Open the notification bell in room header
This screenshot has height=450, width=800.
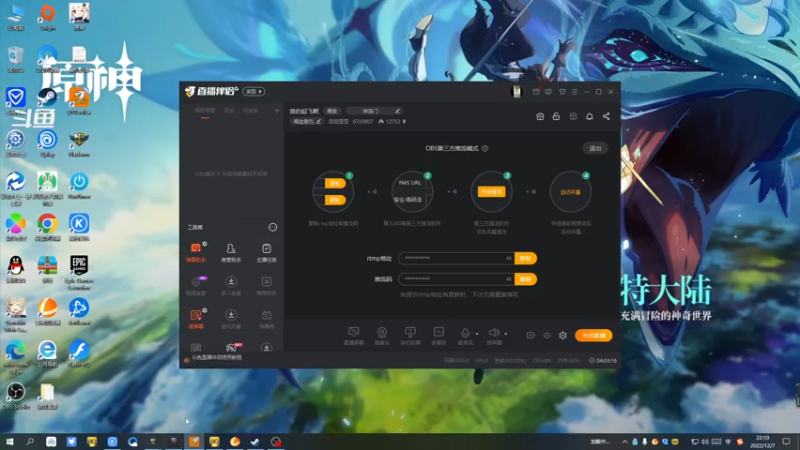pyautogui.click(x=589, y=116)
